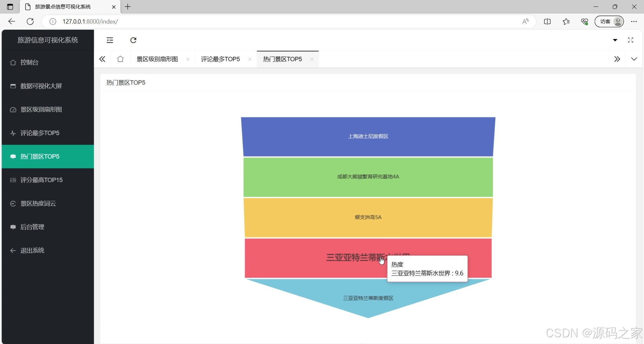Click the 控制台 home icon in sidebar

(x=13, y=62)
